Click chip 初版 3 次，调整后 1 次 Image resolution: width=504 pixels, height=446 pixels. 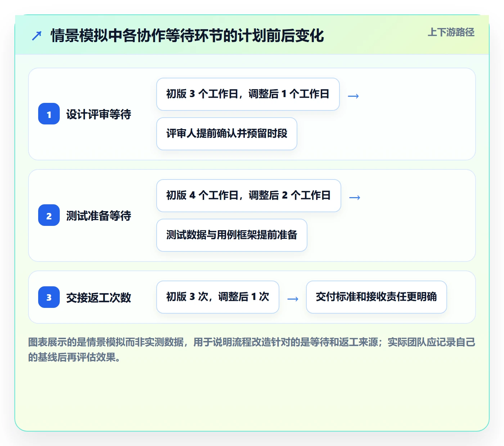click(218, 297)
